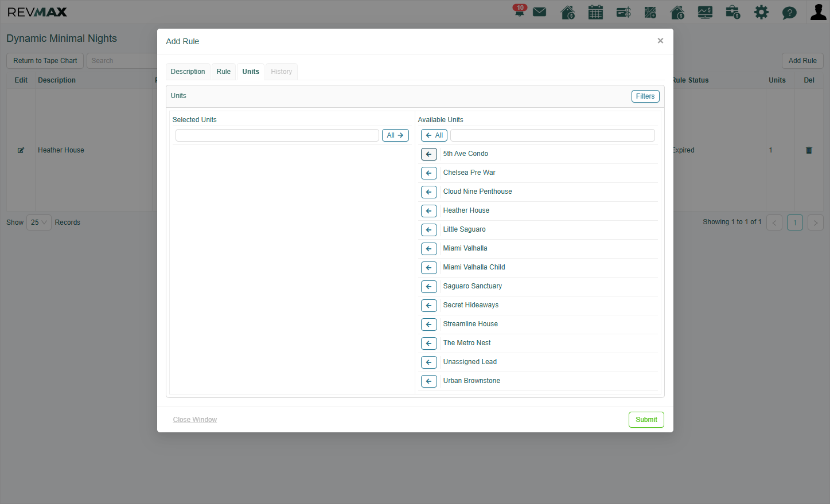Switch to the Description tab
The width and height of the screenshot is (830, 504).
[188, 72]
